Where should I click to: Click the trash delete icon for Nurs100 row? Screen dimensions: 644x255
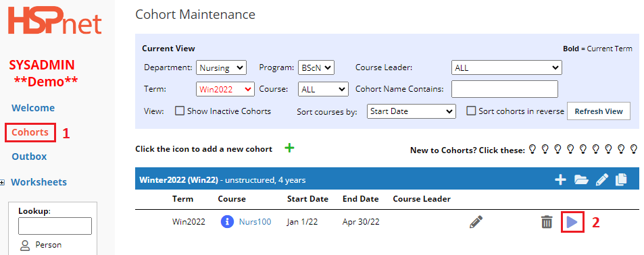point(546,222)
